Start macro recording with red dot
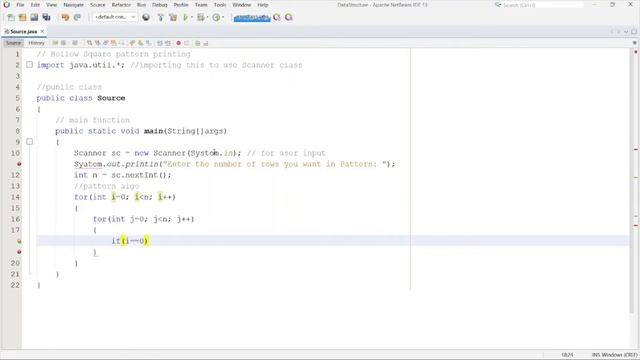Screen dimensions: 640x360 pyautogui.click(x=178, y=43)
